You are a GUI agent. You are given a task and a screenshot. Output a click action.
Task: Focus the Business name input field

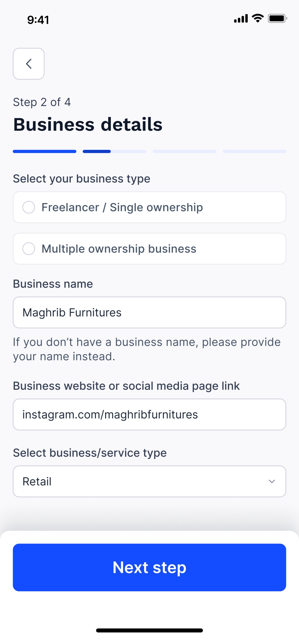[149, 312]
